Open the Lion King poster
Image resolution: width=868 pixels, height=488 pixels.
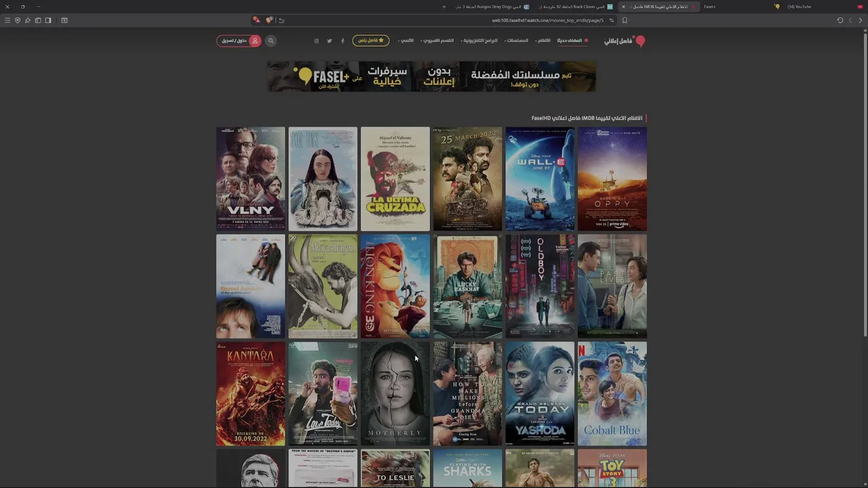click(395, 286)
